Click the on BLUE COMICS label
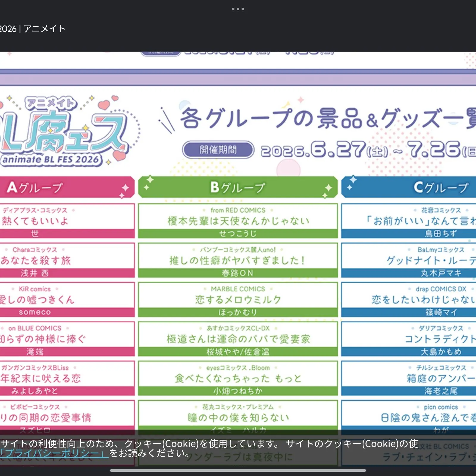 (35, 328)
